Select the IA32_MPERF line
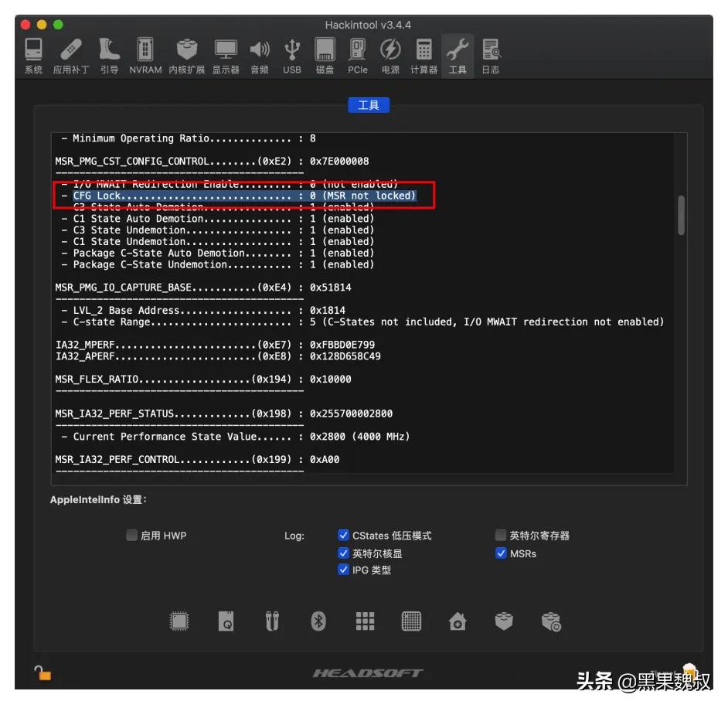The height and width of the screenshot is (708, 728). [215, 345]
